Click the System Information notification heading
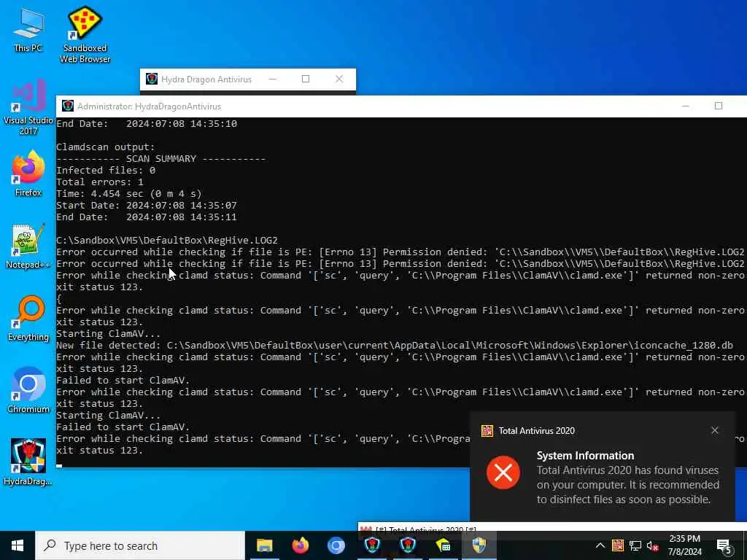This screenshot has width=747, height=560. (x=585, y=455)
